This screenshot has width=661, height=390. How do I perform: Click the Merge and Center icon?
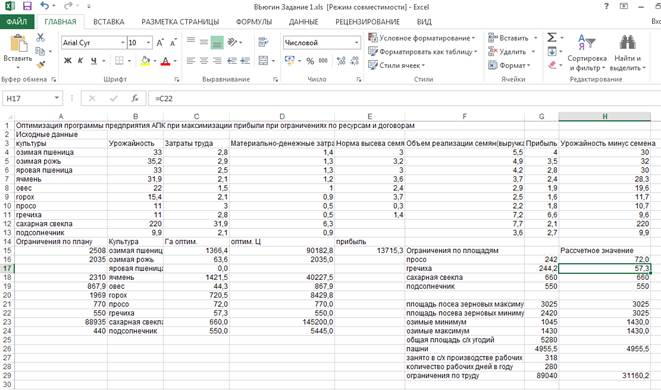click(x=263, y=61)
